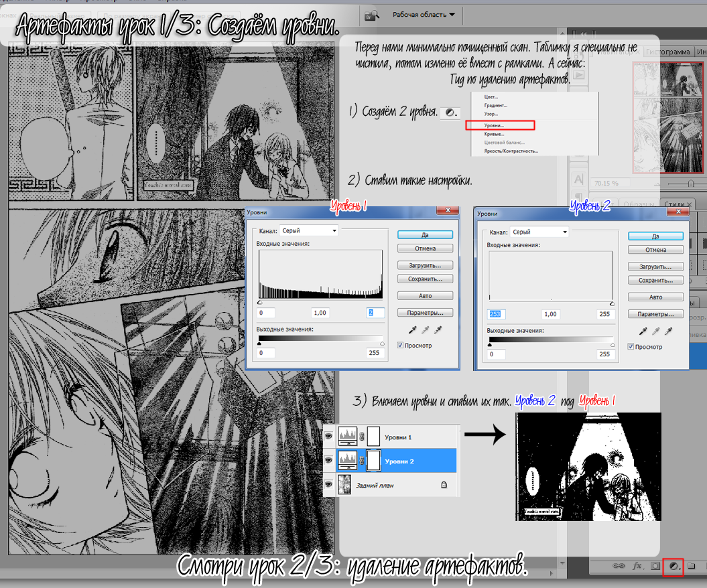Image resolution: width=707 pixels, height=588 pixels.
Task: Pick the black point eyedropper in Уровень 2 dialog
Action: pyautogui.click(x=643, y=332)
